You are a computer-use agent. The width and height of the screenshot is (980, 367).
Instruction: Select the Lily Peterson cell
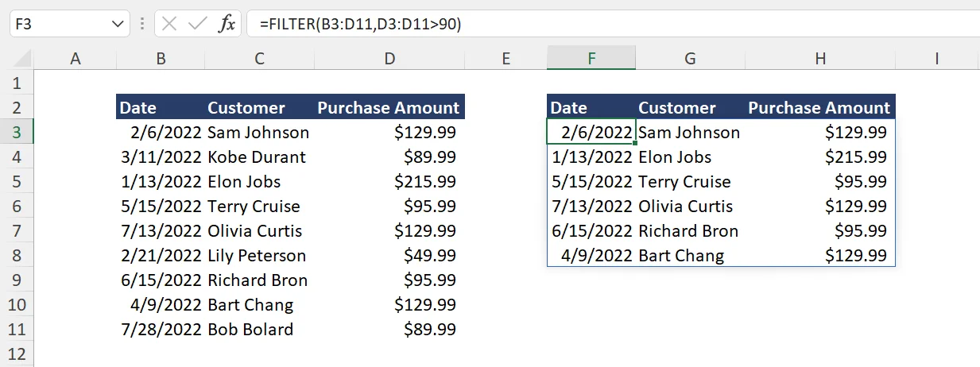tap(257, 255)
